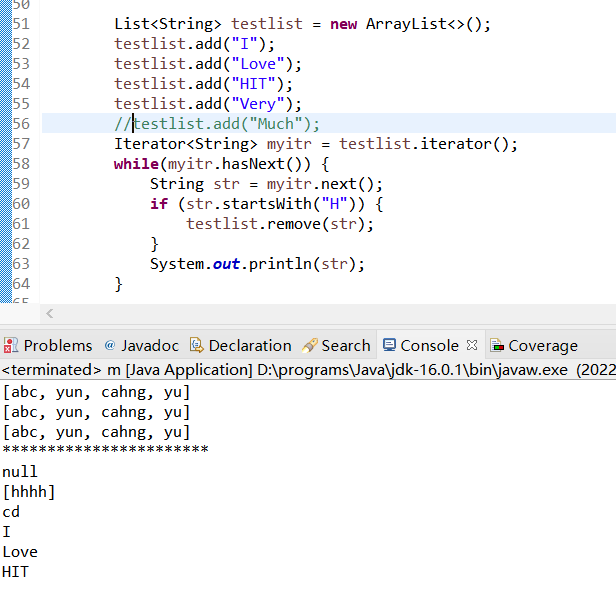Switch to the Search tab

pos(336,346)
